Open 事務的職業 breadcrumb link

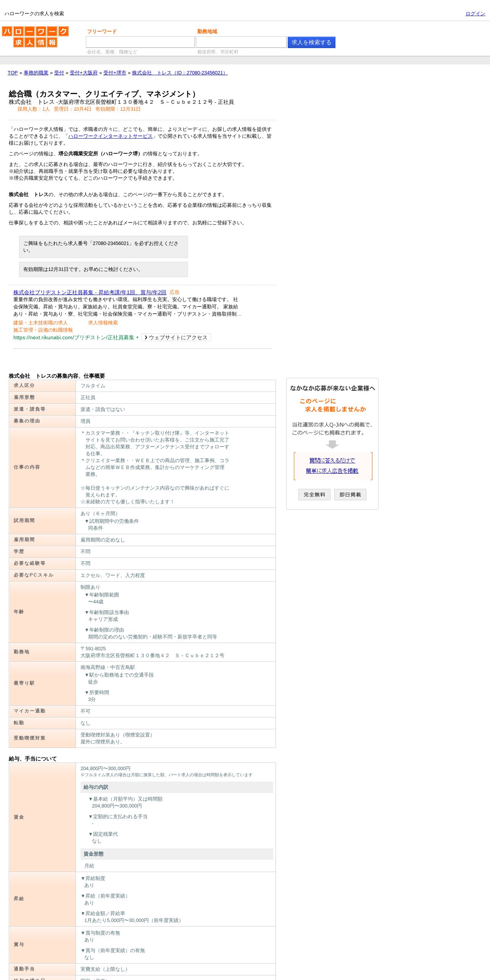pos(36,73)
